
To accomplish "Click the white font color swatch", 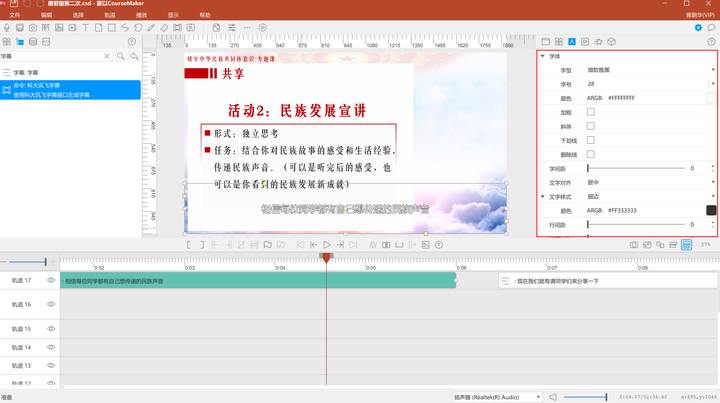I will pos(711,98).
